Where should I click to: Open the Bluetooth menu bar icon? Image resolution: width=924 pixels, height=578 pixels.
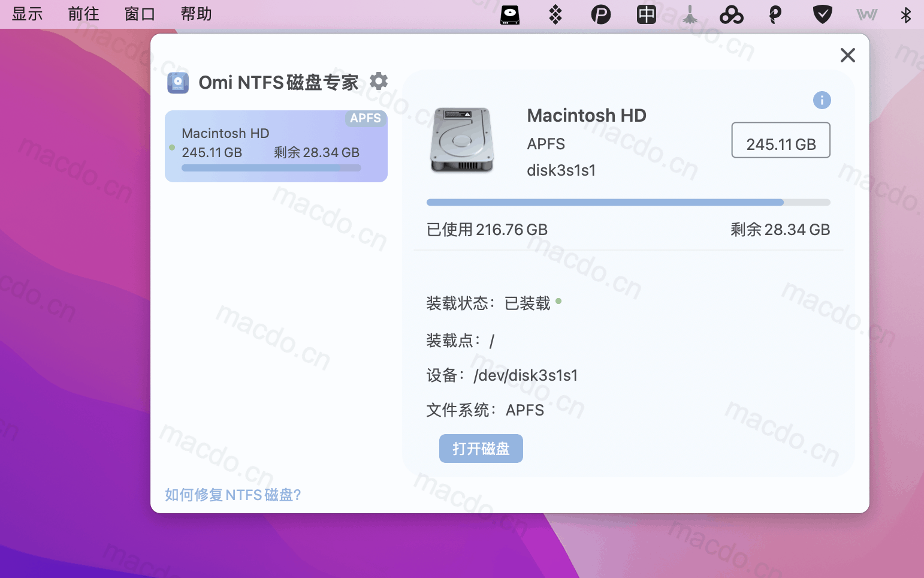pyautogui.click(x=906, y=14)
